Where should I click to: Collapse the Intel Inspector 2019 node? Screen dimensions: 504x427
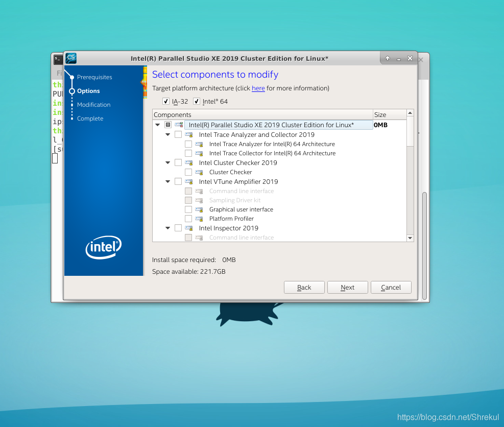pos(168,228)
